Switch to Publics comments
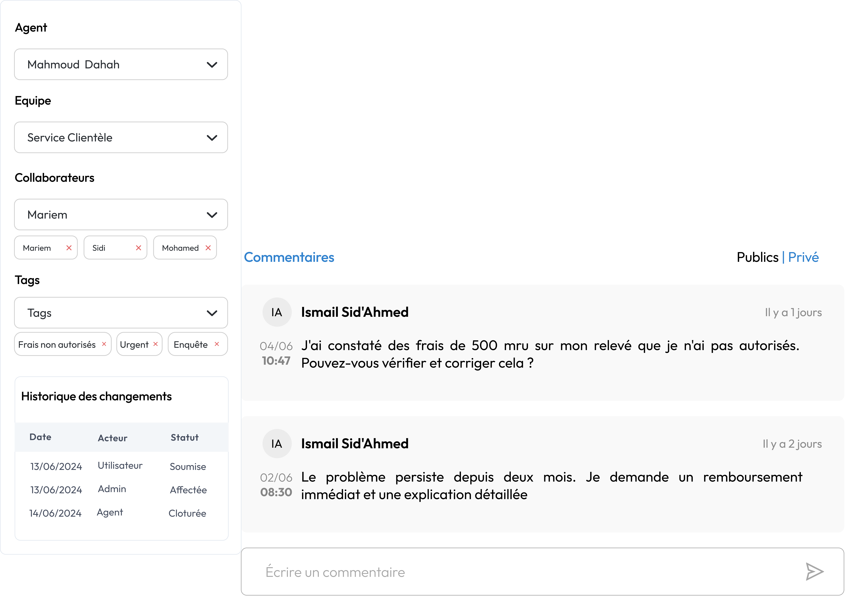Screen dimensions: 863x616 click(757, 257)
